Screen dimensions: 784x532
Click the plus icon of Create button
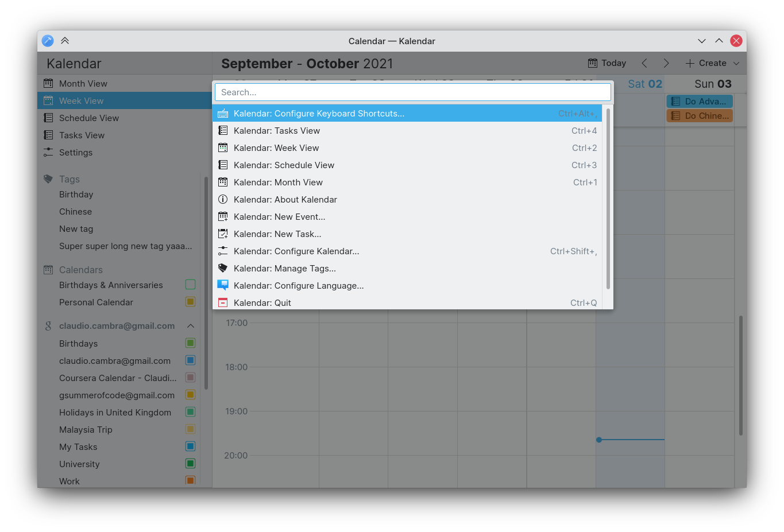click(690, 63)
